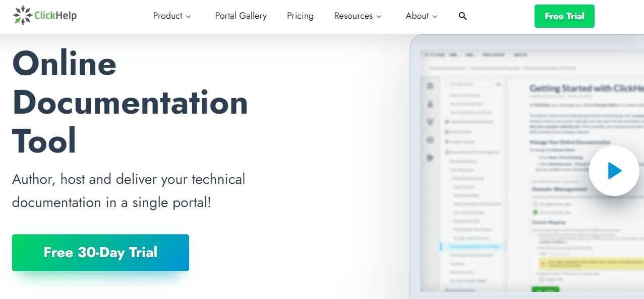Go to Portal Gallery page
The height and width of the screenshot is (299, 644).
point(241,16)
